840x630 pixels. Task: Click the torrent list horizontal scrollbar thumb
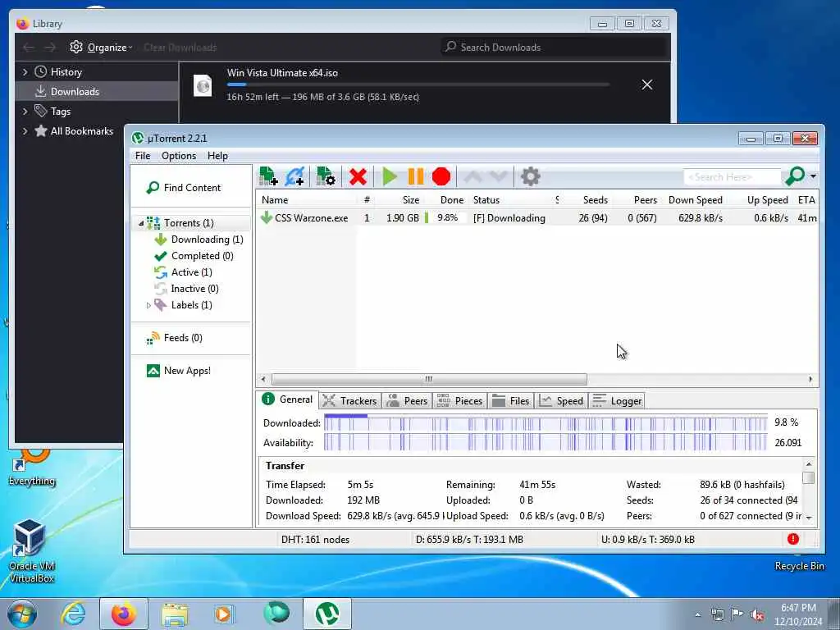point(429,379)
